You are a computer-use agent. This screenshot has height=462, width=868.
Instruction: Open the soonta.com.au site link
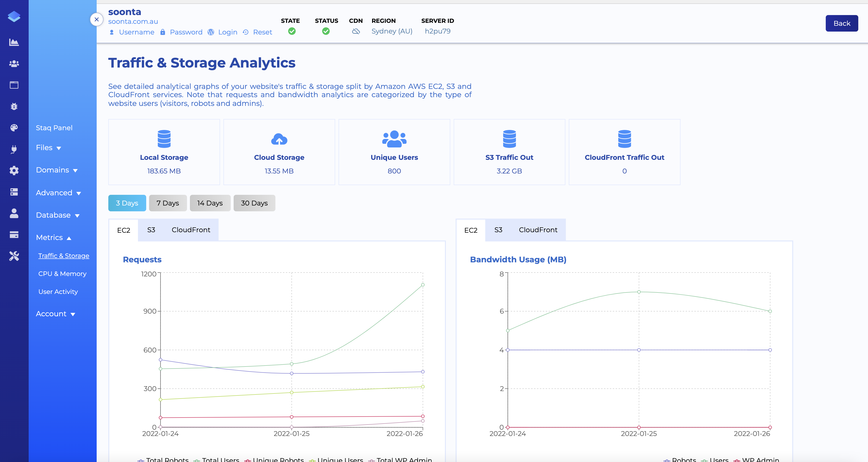click(133, 21)
